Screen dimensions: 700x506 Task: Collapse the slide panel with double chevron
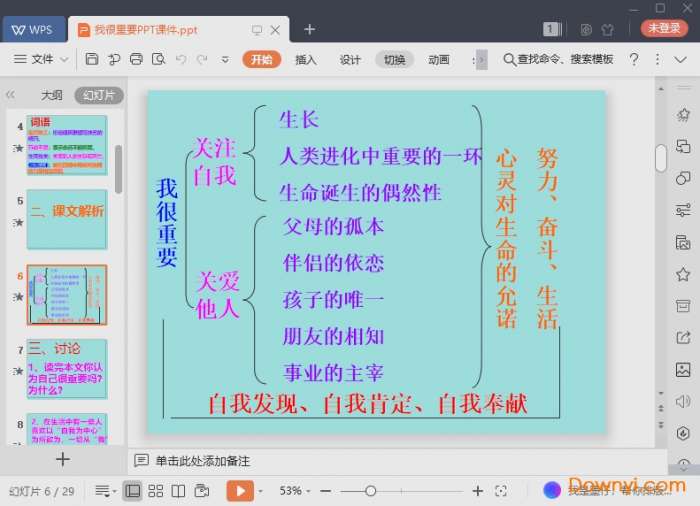[x=11, y=95]
